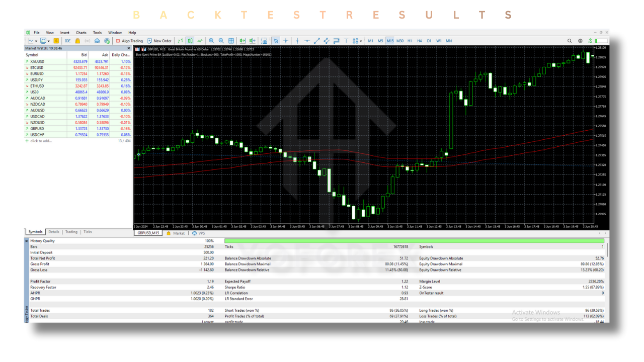Switch to the Details tab in Market Watch
The height and width of the screenshot is (362, 644).
(54, 232)
